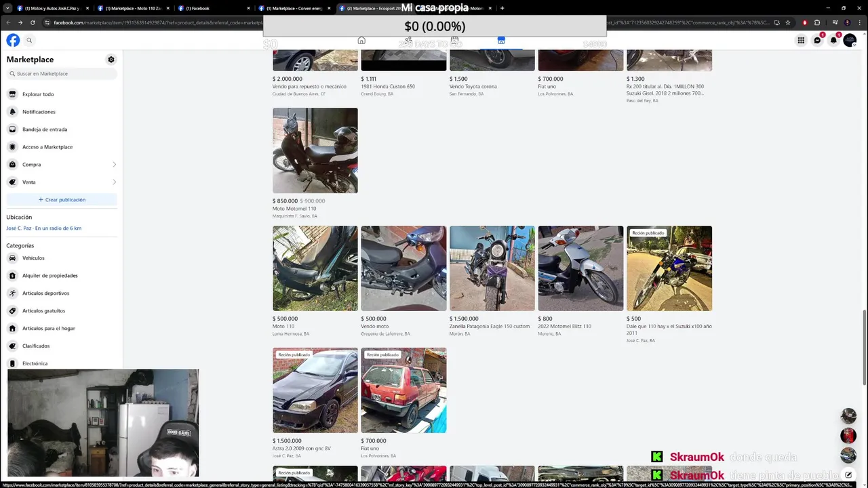
Task: Go back with browser back arrow
Action: click(x=8, y=22)
